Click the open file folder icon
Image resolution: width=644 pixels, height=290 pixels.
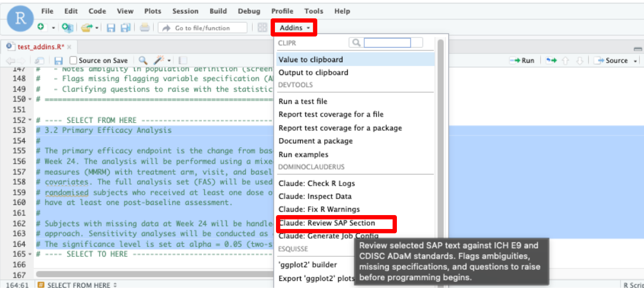pos(87,28)
